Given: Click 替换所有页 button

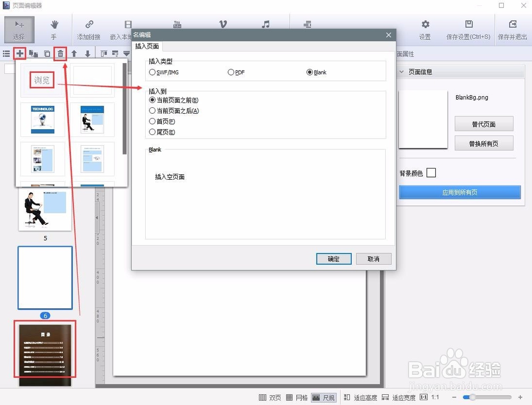Looking at the screenshot, I should coord(484,144).
